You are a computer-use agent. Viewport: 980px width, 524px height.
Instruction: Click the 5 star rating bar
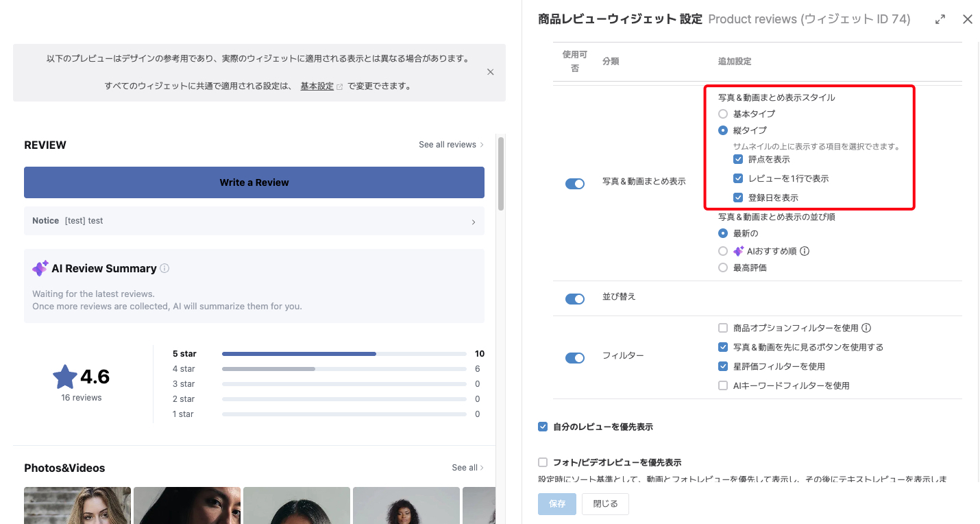tap(344, 354)
